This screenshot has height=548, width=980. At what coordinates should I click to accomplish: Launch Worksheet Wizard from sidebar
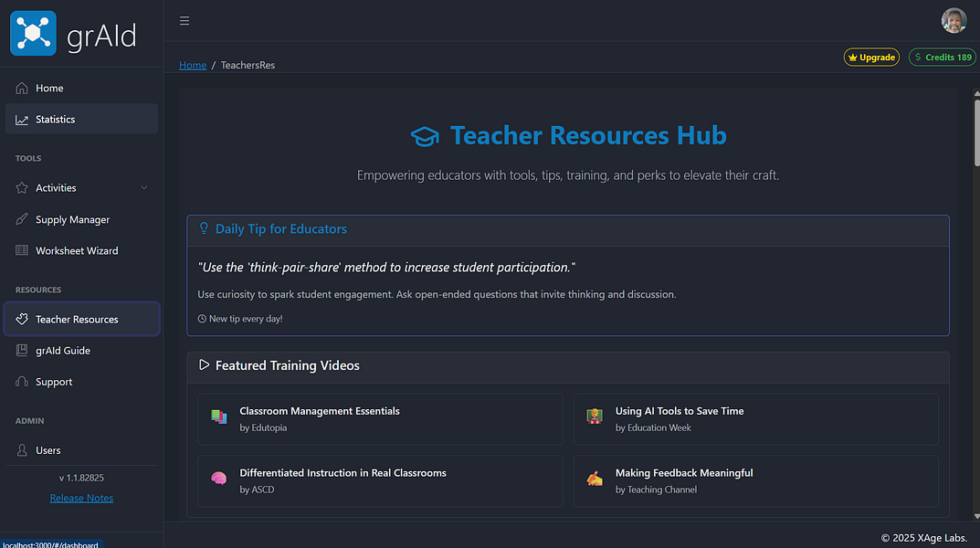point(81,250)
